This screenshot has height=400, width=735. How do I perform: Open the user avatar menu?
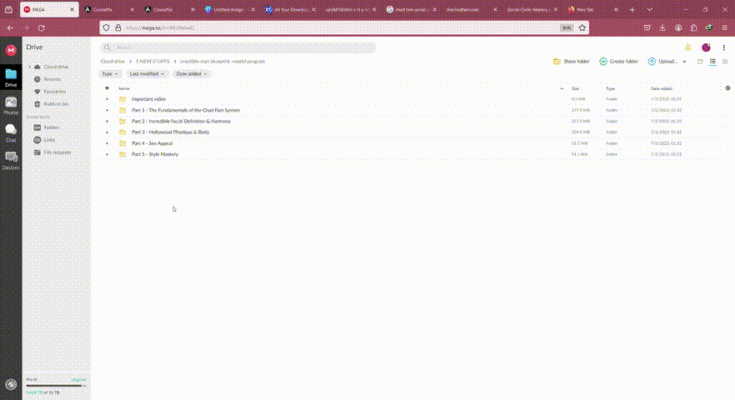pyautogui.click(x=706, y=47)
